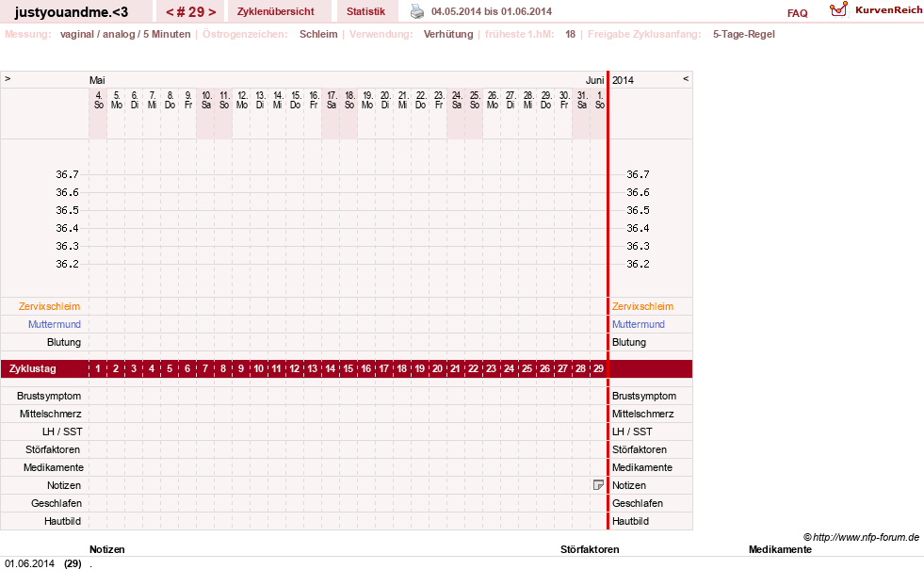
Task: Click vaginal / analog / 5 Minuten value
Action: 125,34
